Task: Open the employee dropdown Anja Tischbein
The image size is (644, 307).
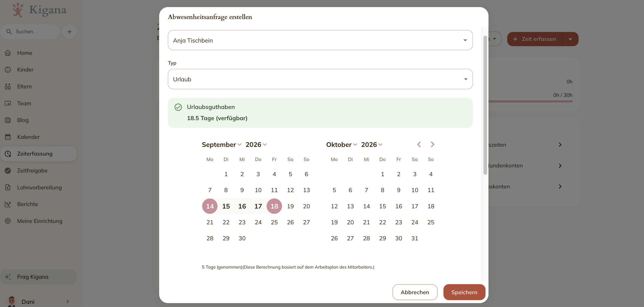Action: (320, 40)
